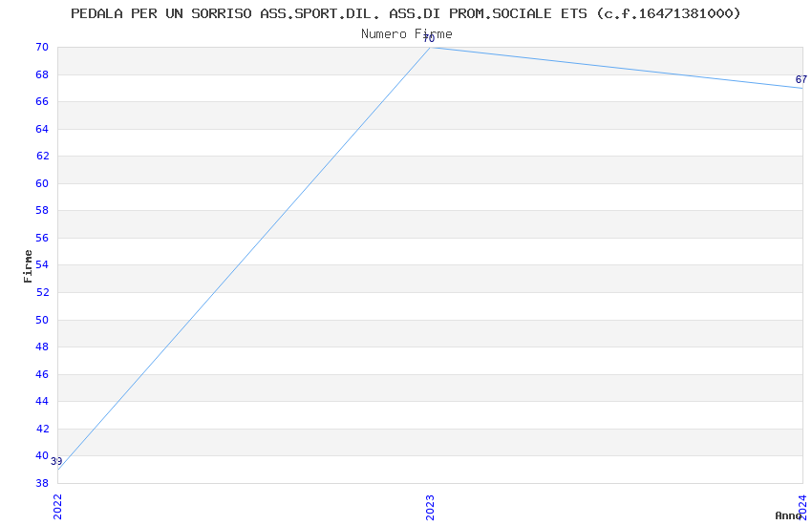Click y-axis tick value 50
Image resolution: width=812 pixels, height=525 pixels.
[42, 320]
